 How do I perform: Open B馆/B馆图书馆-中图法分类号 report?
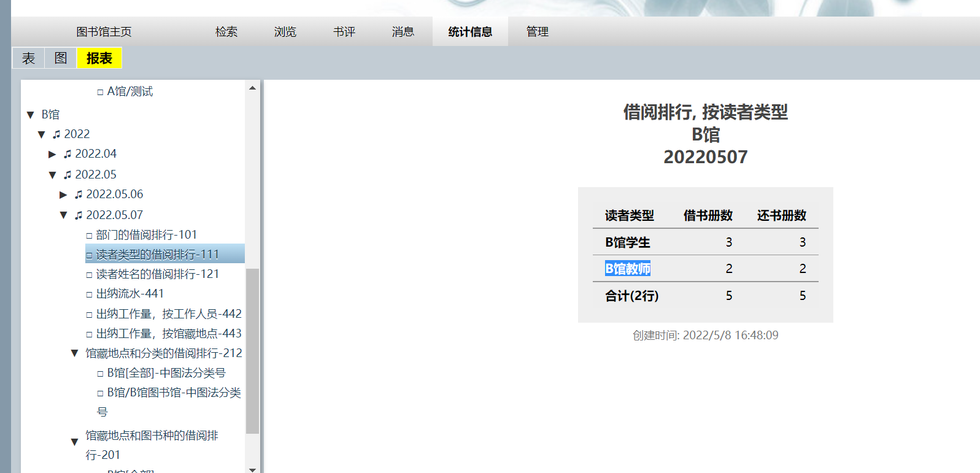click(x=169, y=402)
